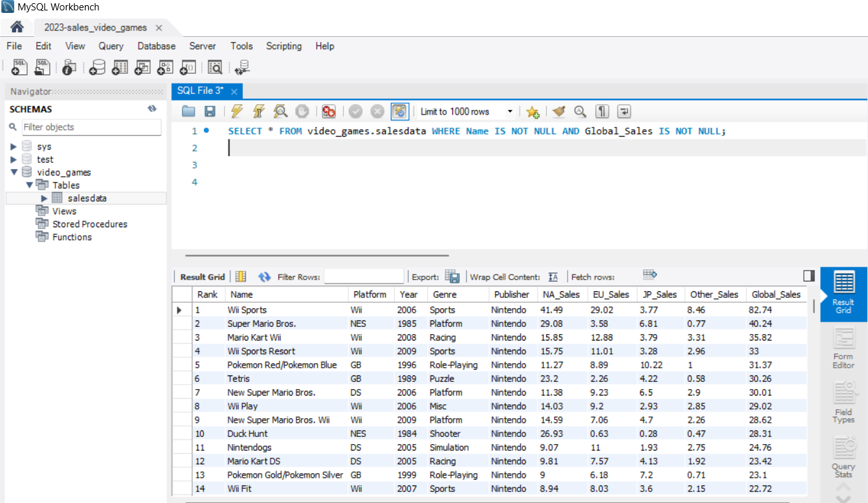The image size is (868, 503).
Task: Open the Workbench home screen tab
Action: [17, 27]
